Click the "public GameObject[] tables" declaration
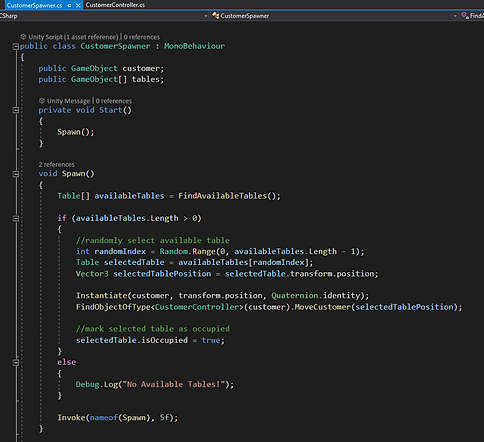The image size is (484, 442). (101, 79)
